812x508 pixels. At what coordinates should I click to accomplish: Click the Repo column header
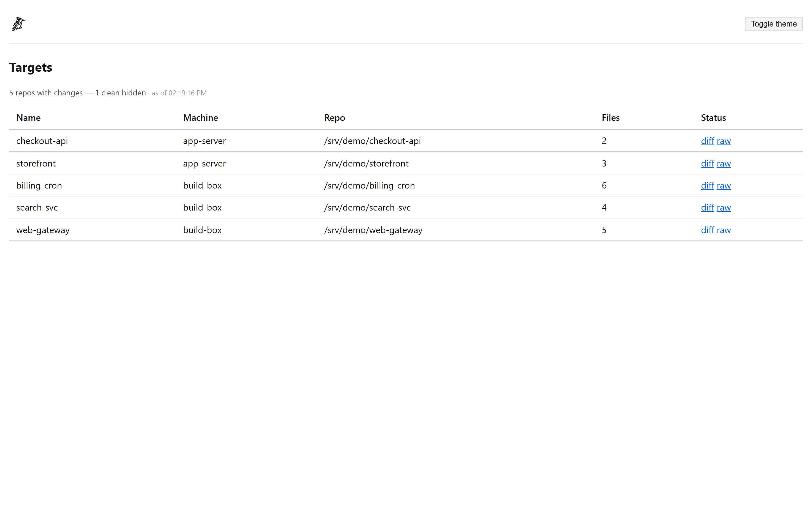(x=335, y=118)
